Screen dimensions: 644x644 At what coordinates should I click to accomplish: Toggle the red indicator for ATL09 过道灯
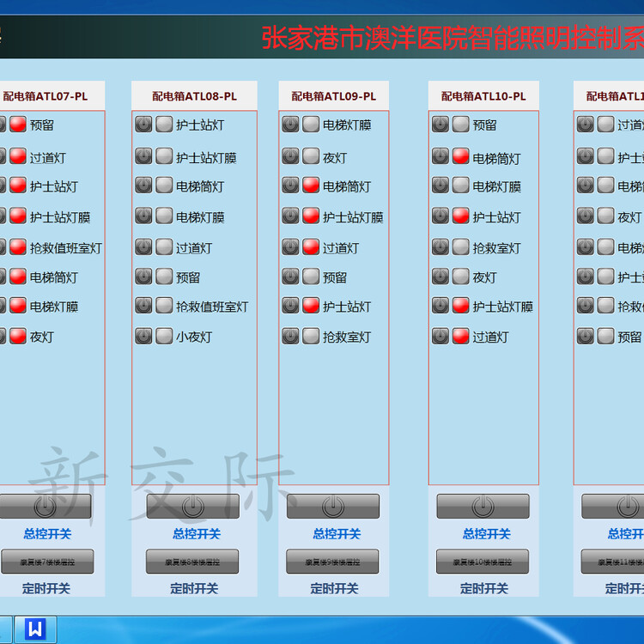311,246
